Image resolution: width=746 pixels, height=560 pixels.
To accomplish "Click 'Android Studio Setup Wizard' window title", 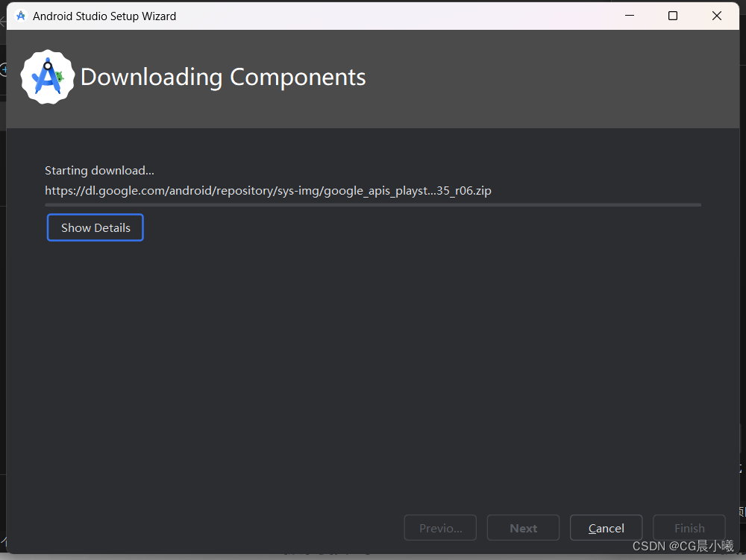I will click(x=104, y=16).
